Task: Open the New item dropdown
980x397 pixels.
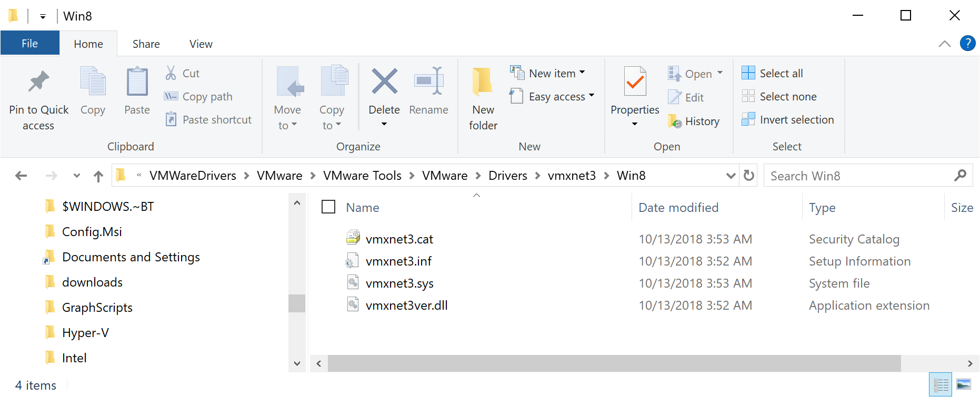Action: pyautogui.click(x=547, y=73)
